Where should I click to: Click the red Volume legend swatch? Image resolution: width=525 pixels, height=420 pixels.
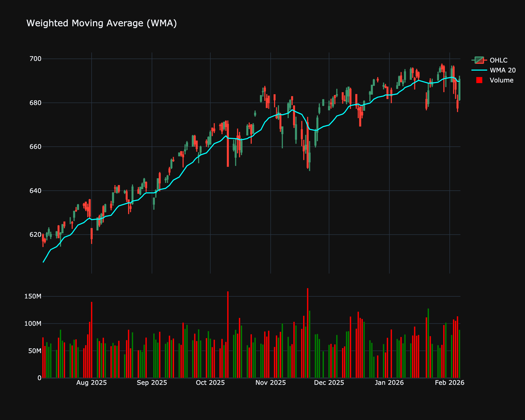479,80
